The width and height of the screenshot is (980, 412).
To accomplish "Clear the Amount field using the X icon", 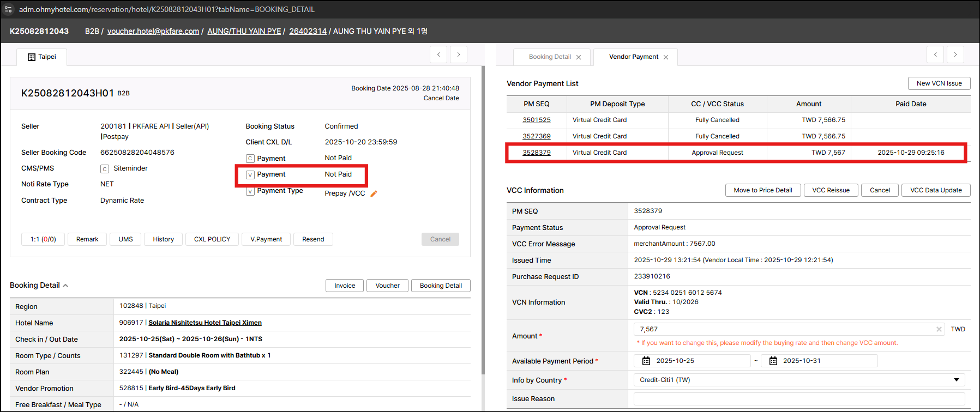I will (x=939, y=329).
